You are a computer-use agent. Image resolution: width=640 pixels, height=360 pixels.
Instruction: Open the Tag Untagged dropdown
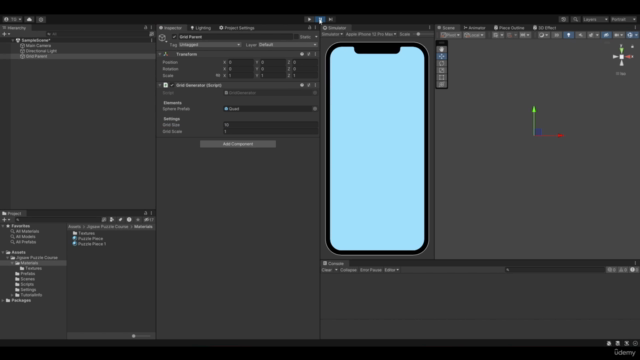point(210,44)
